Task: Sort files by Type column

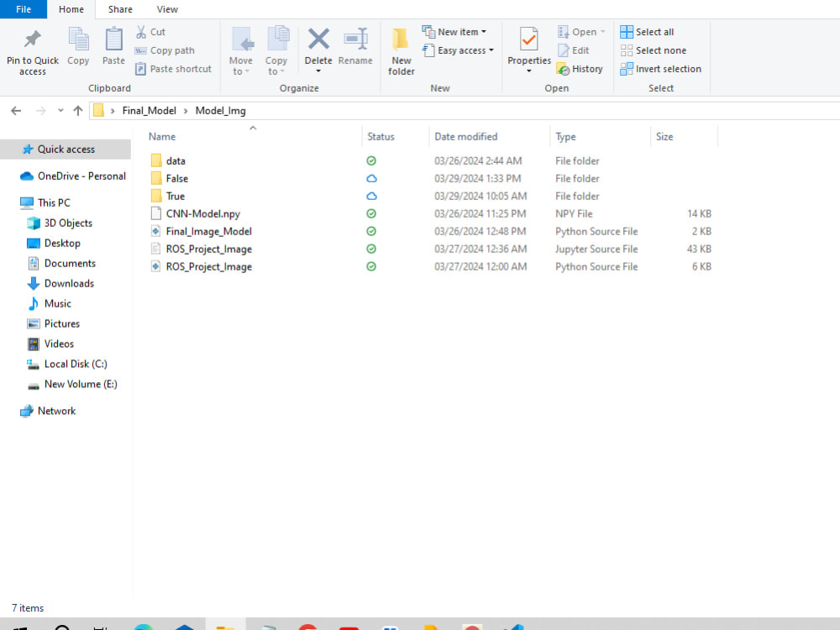Action: pyautogui.click(x=565, y=137)
